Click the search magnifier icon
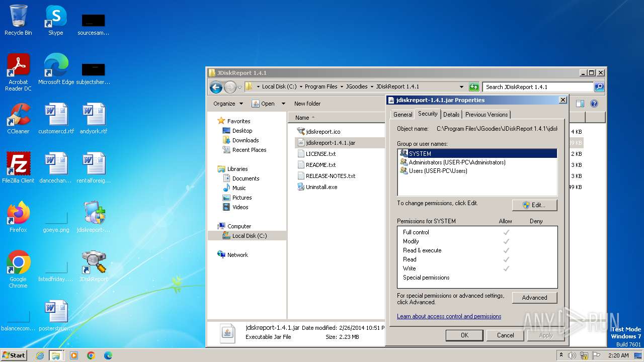Viewport: 644px width, 362px height. [x=599, y=86]
